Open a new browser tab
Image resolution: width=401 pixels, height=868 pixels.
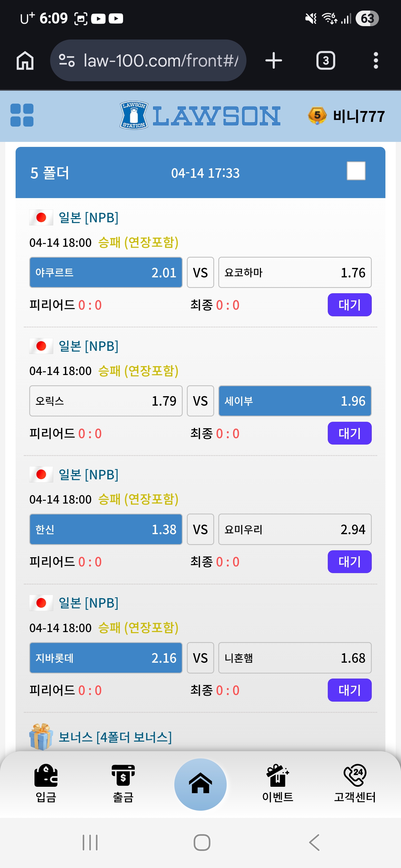[273, 61]
